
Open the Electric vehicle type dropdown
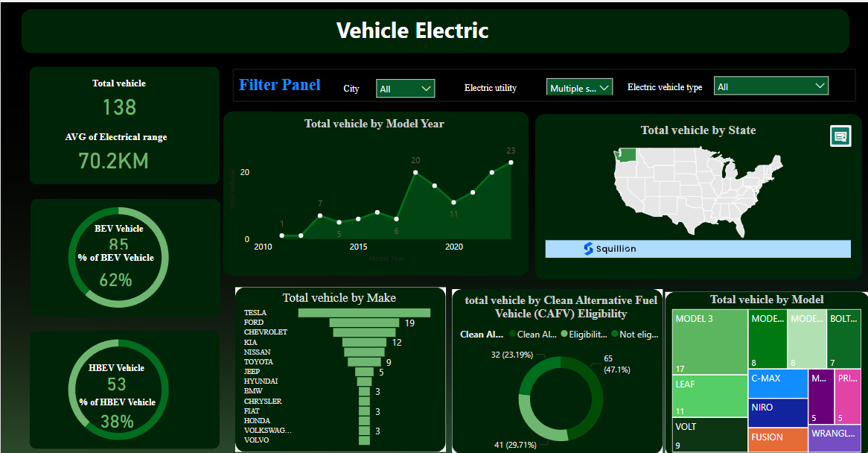[770, 85]
